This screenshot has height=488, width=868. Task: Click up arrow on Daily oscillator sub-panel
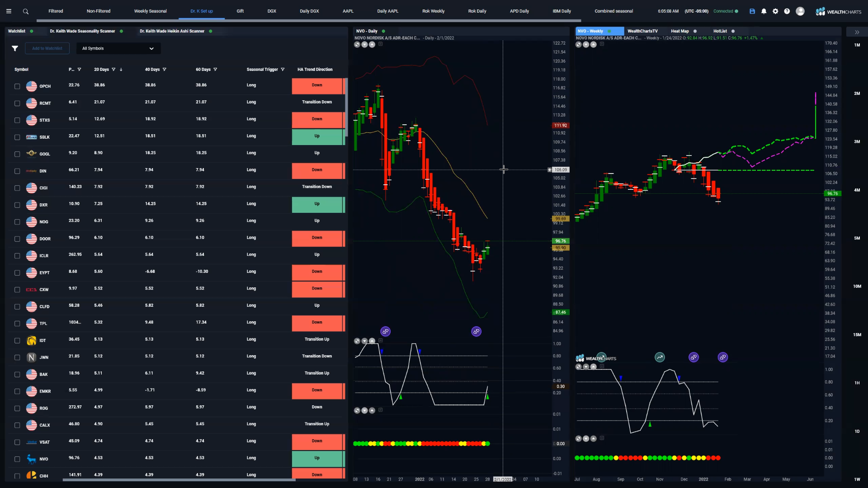pos(372,341)
